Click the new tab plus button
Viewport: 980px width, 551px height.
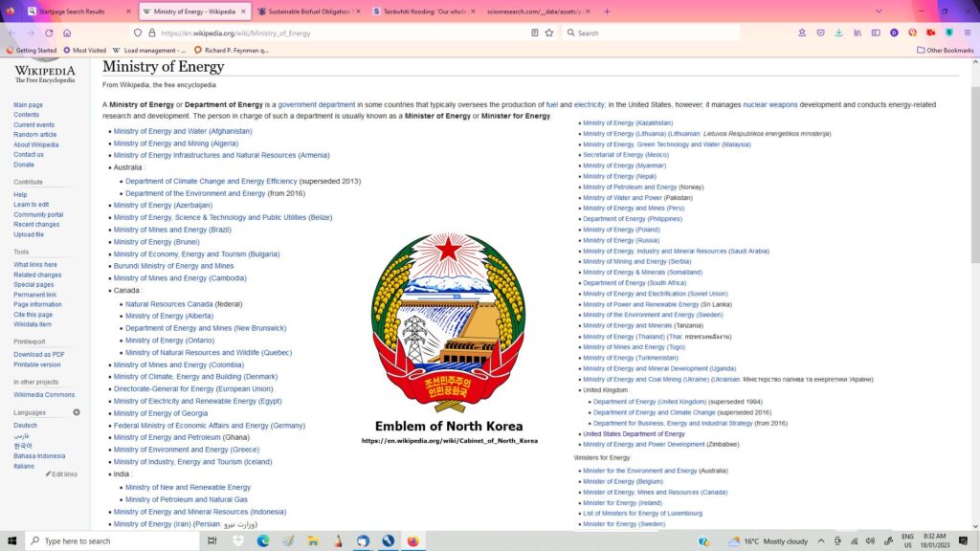tap(607, 11)
